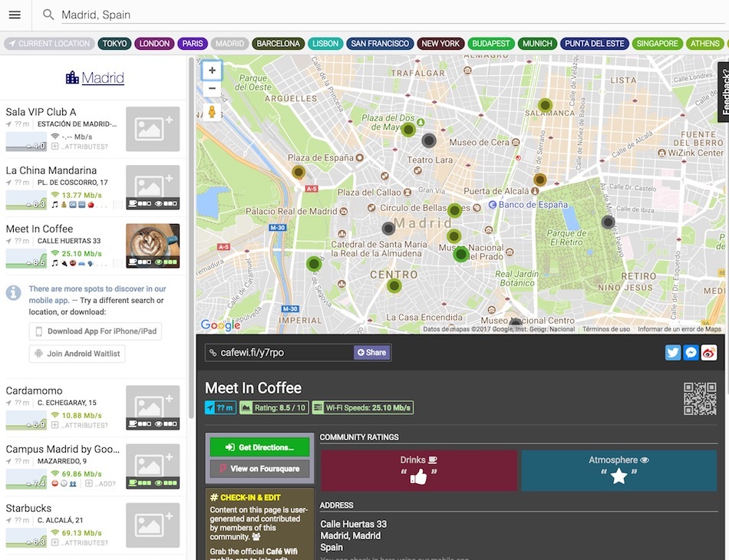Open the Madrid city heading link
The height and width of the screenshot is (560, 729).
pyautogui.click(x=94, y=77)
